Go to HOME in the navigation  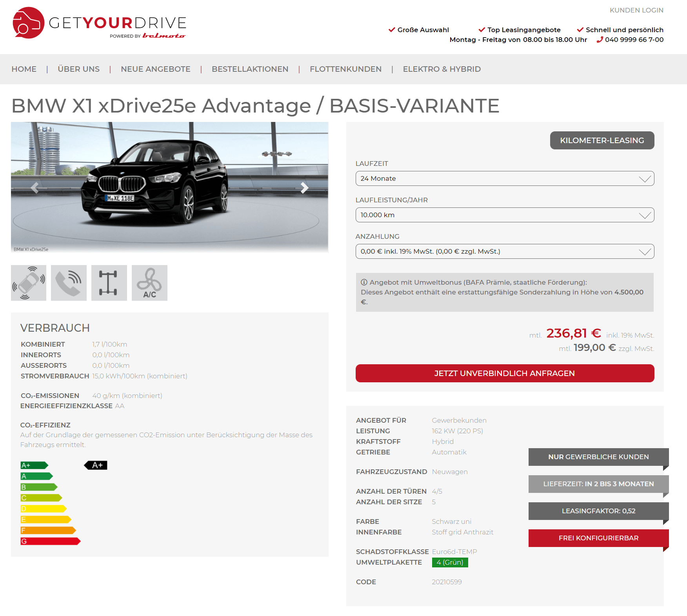24,69
